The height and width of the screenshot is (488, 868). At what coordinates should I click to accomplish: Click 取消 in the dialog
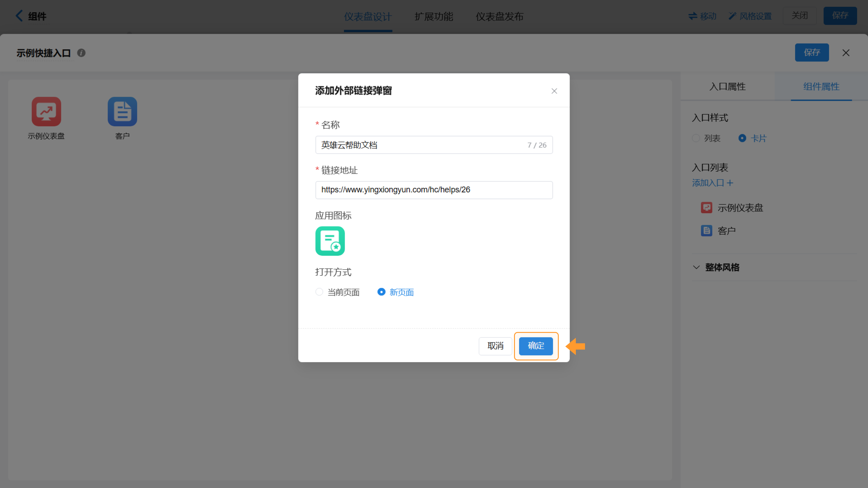[495, 346]
